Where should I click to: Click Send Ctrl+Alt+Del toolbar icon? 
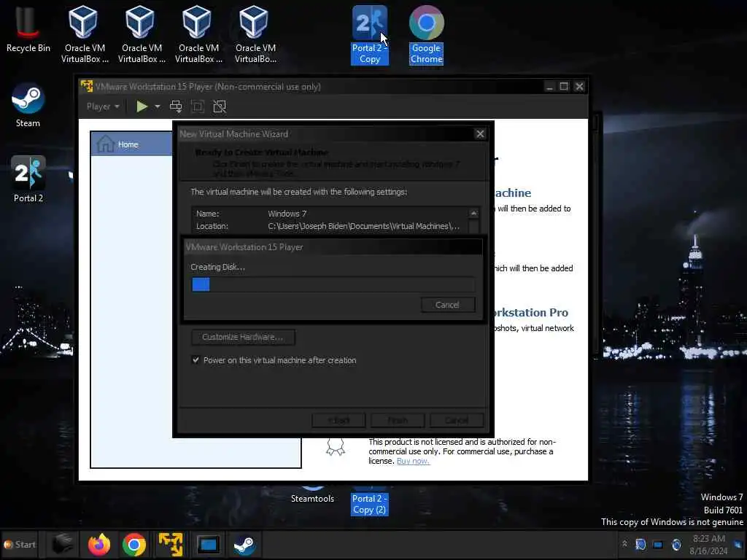[176, 106]
